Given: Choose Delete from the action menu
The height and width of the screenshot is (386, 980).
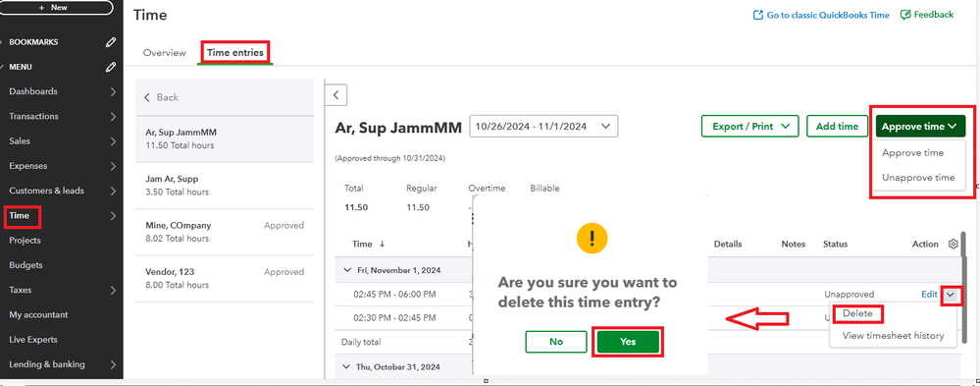Looking at the screenshot, I should 856,313.
